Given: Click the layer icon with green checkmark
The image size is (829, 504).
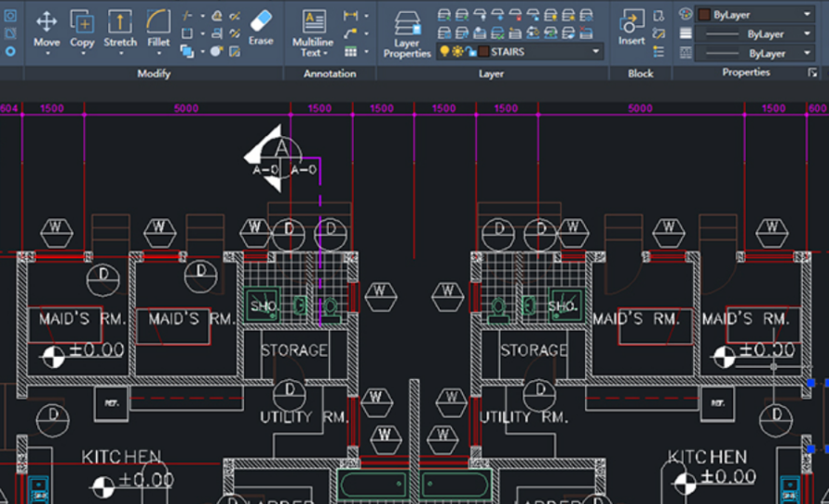Looking at the screenshot, I should click(497, 34).
